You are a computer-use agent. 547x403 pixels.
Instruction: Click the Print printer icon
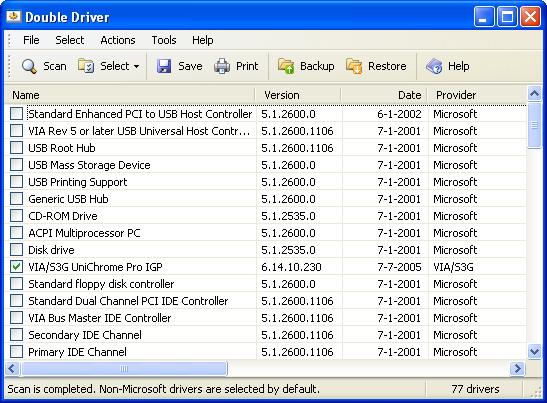222,66
